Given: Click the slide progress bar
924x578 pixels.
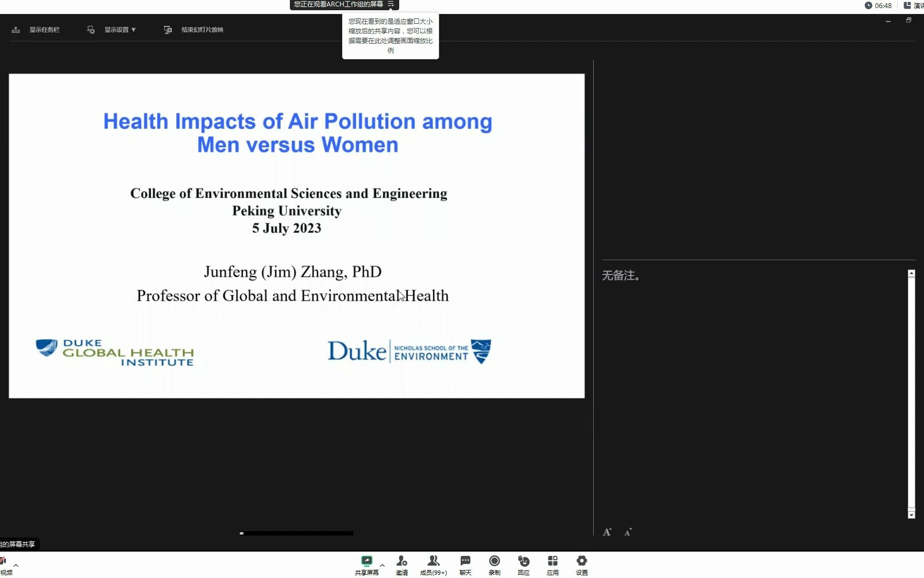Looking at the screenshot, I should coord(296,533).
